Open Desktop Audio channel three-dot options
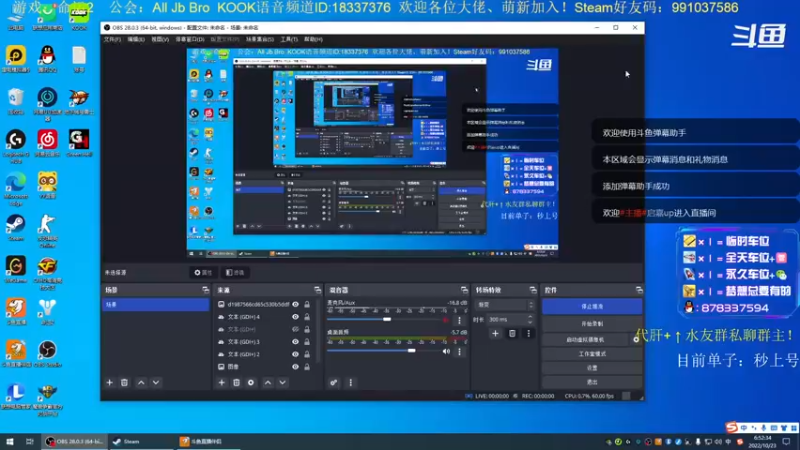 tap(459, 352)
